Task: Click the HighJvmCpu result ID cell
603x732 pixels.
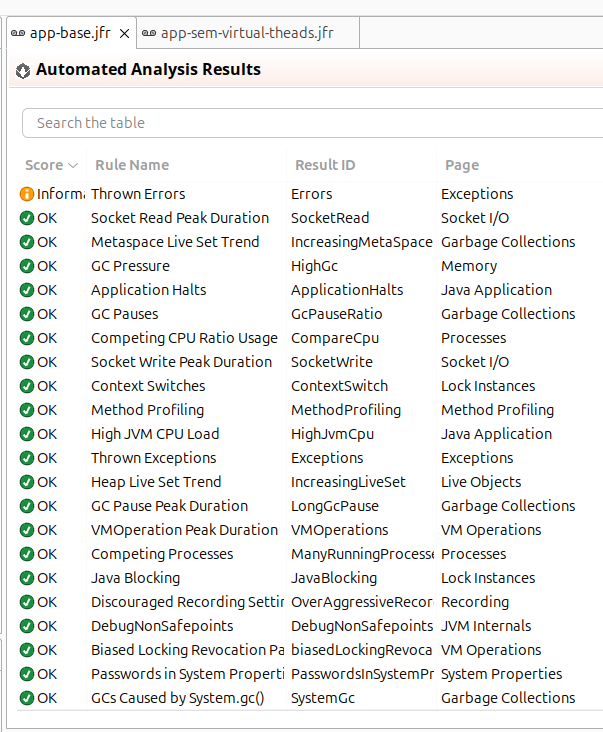Action: click(332, 434)
